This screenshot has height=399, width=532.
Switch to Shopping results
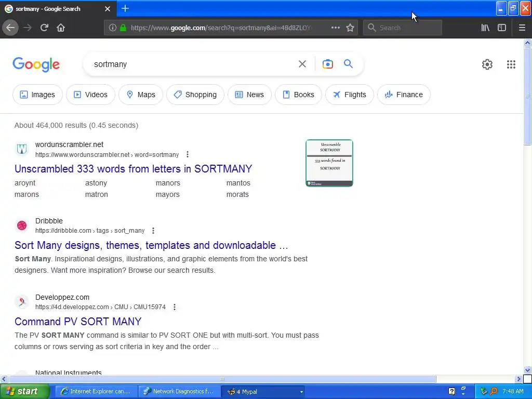tap(195, 95)
